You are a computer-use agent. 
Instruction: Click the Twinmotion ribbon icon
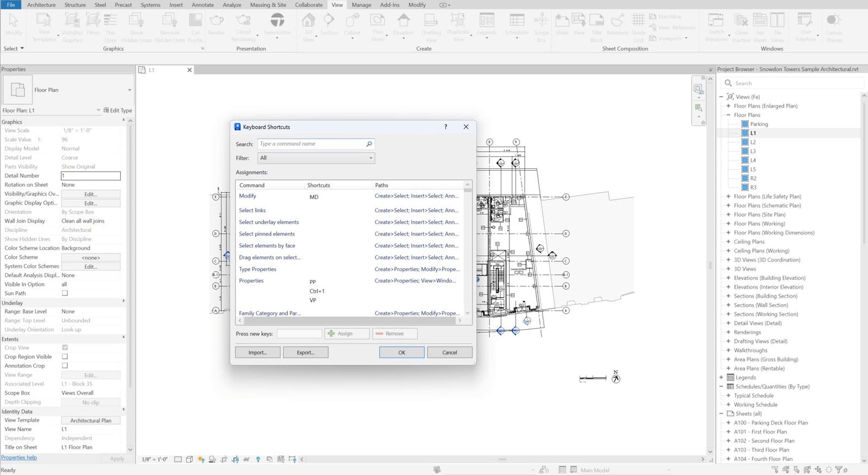tap(277, 21)
